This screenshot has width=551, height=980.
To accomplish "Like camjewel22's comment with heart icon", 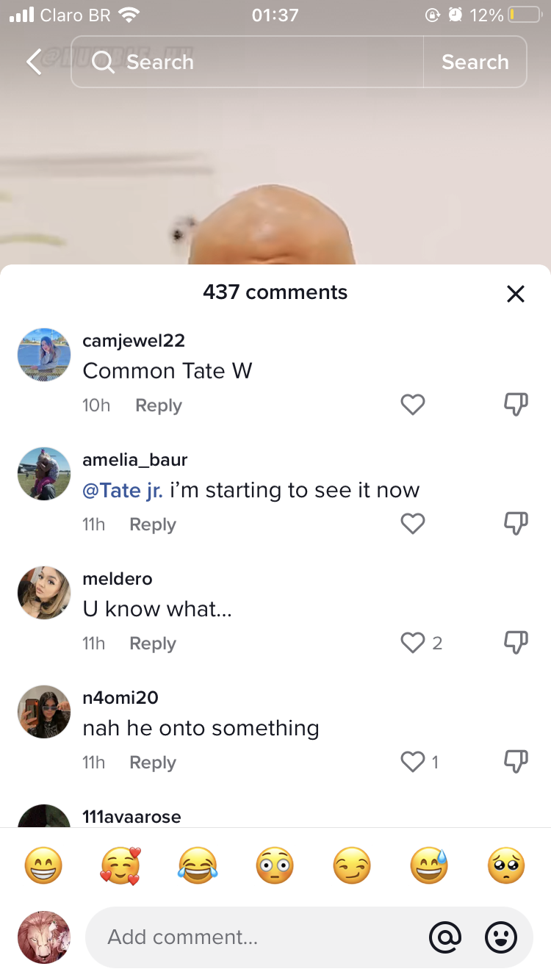I will pos(413,405).
